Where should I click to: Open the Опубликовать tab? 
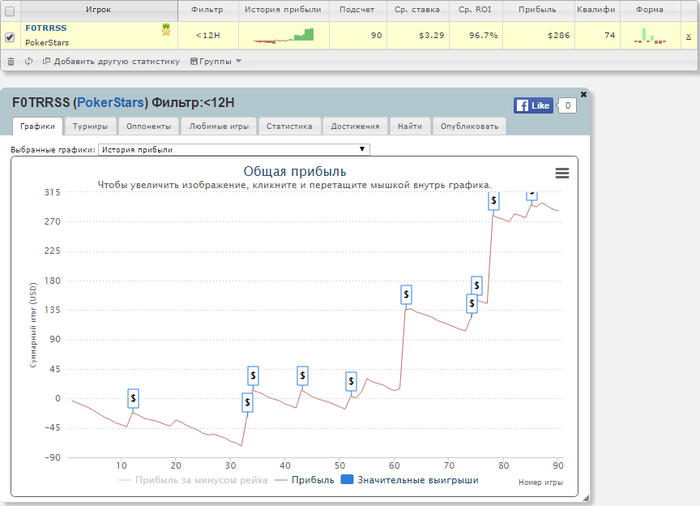tap(469, 126)
